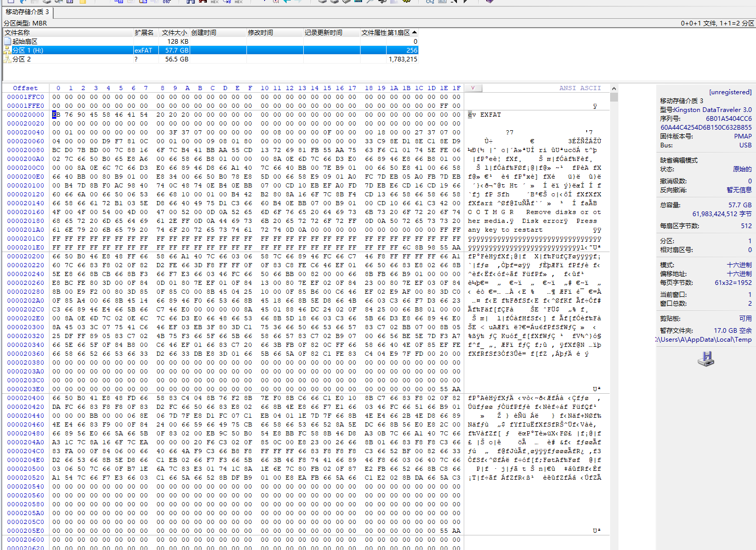Image resolution: width=756 pixels, height=550 pixels.
Task: Toggle the 状态 value 原始的
Action: [742, 169]
